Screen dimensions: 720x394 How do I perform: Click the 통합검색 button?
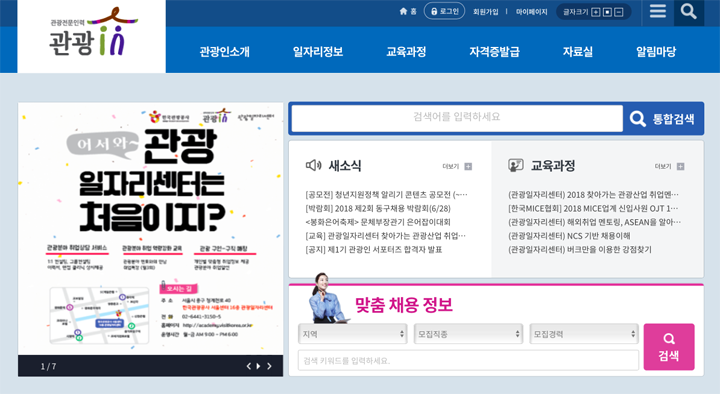pos(663,118)
